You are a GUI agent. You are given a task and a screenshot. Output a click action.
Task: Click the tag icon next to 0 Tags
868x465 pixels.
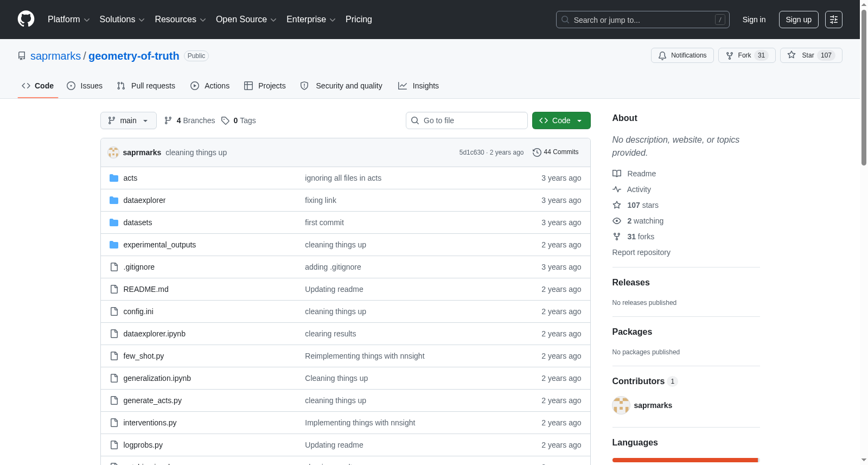click(225, 120)
